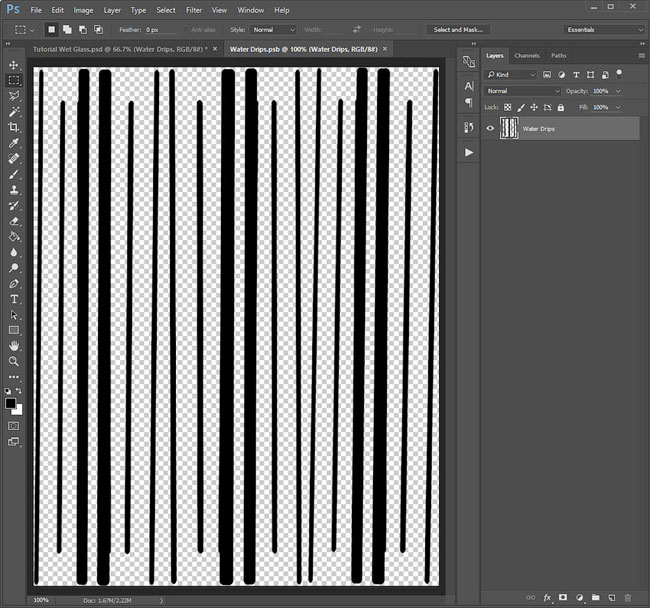The width and height of the screenshot is (650, 608).
Task: Select the Horizontal Type tool
Action: coord(14,299)
